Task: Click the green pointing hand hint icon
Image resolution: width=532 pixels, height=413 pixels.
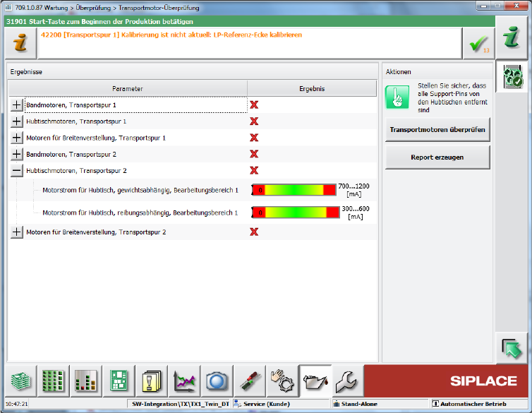Action: (397, 97)
